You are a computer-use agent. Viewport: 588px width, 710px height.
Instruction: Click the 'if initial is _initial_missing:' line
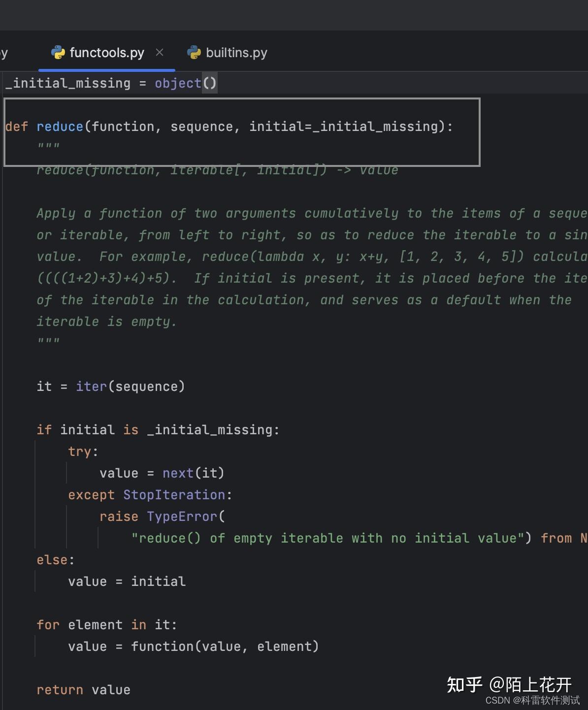coord(158,430)
